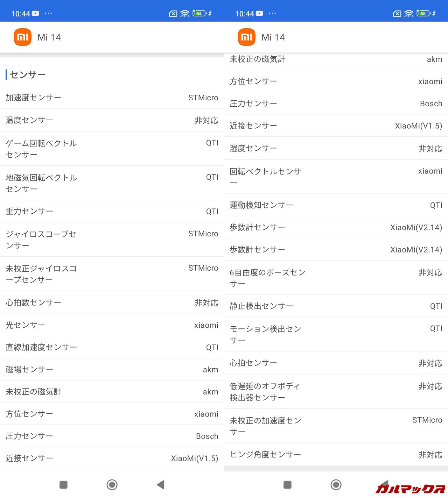Image resolution: width=448 pixels, height=498 pixels.
Task: Open recent apps square on the right screen
Action: pyautogui.click(x=287, y=485)
